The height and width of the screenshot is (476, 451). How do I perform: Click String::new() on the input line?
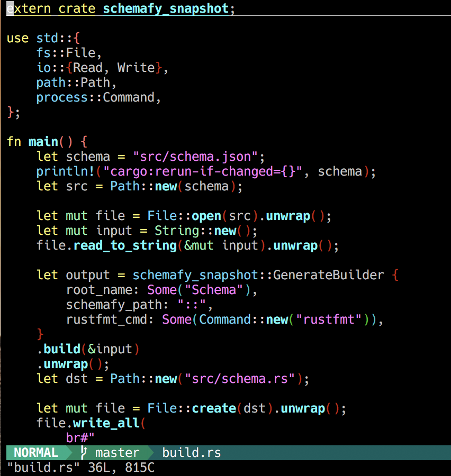coord(203,231)
